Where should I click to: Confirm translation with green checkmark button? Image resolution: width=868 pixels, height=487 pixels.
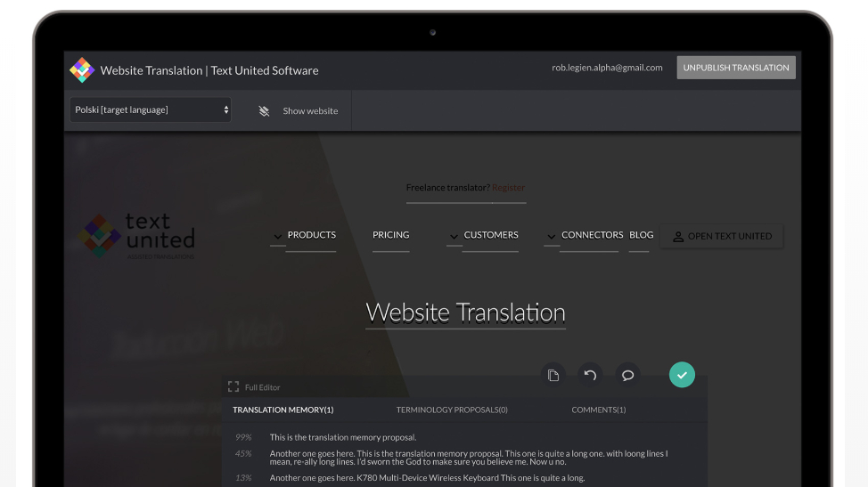tap(682, 375)
